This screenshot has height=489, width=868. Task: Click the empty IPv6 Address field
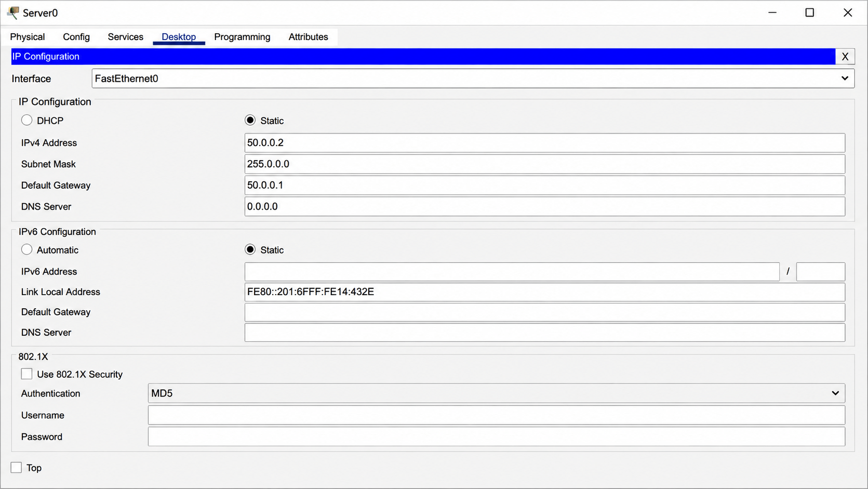pos(512,272)
